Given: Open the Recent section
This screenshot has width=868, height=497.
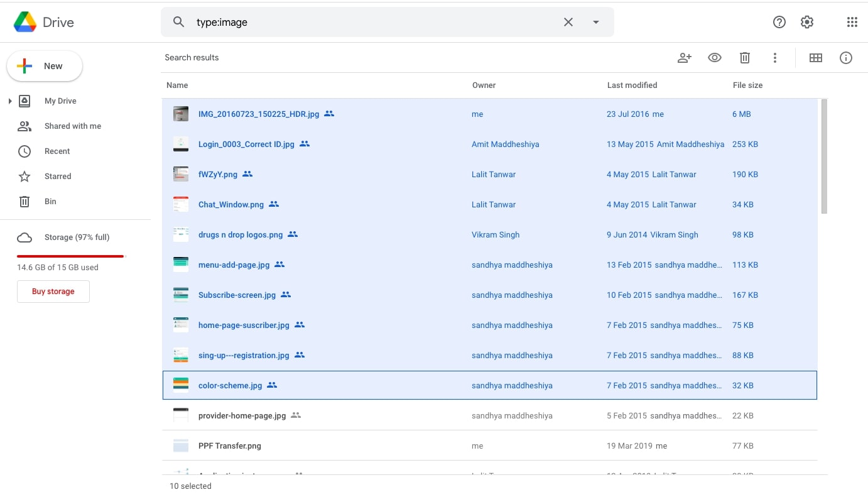Looking at the screenshot, I should [57, 151].
